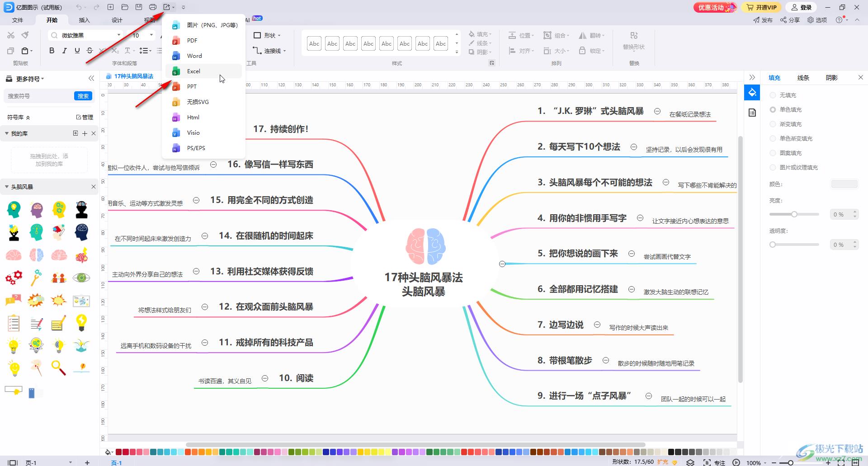This screenshot has width=868, height=466.
Task: Select the green eye brainstorm symbol
Action: (81, 278)
